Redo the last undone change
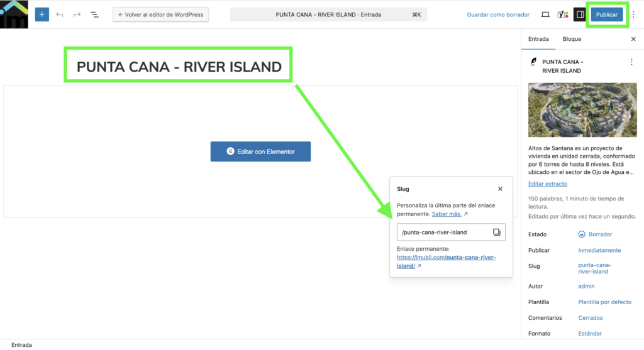The height and width of the screenshot is (350, 644). click(77, 14)
